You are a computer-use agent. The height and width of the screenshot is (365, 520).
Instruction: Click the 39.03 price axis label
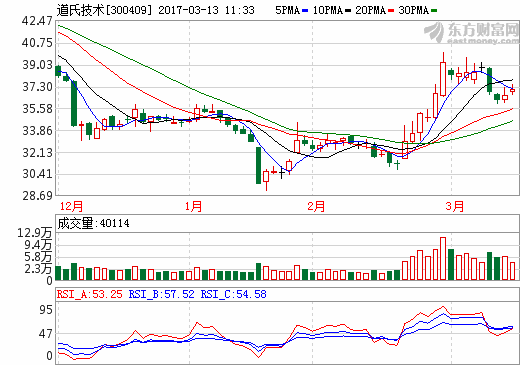(x=37, y=65)
